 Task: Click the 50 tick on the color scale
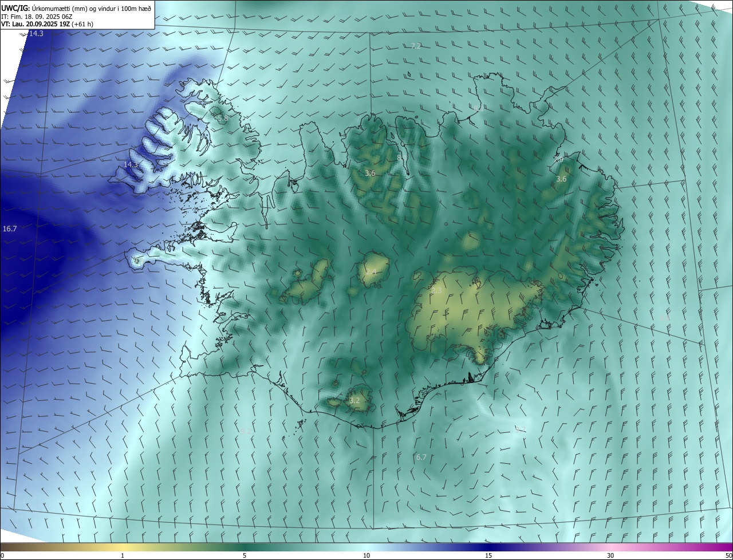(728, 555)
